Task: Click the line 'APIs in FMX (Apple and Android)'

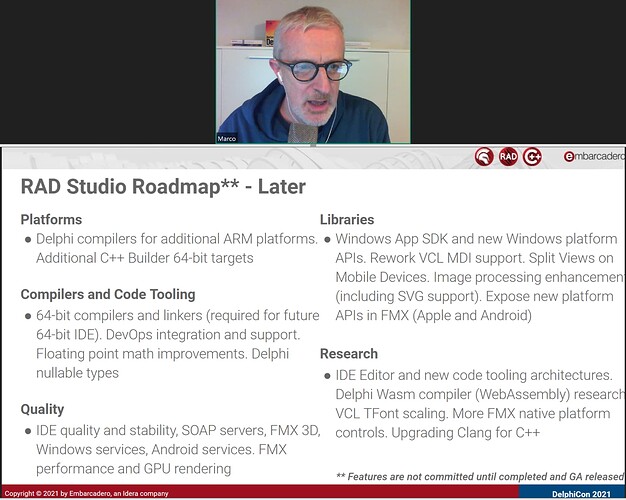Action: [434, 315]
